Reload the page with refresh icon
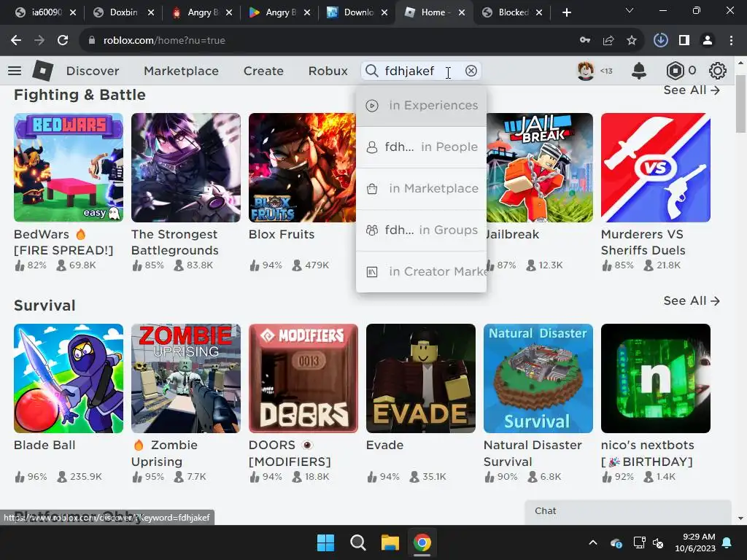This screenshot has width=747, height=560. (x=63, y=41)
